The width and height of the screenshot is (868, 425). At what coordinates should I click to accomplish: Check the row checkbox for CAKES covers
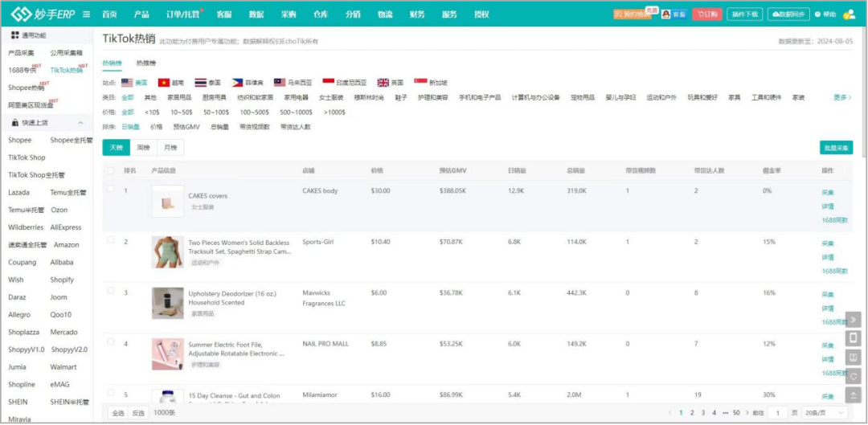[111, 188]
